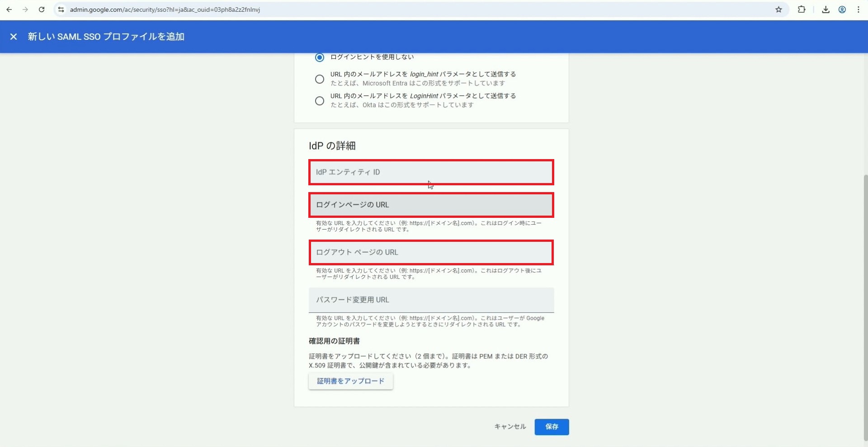The height and width of the screenshot is (447, 868).
Task: Click the パスワード変更用 URL field
Action: 431,300
